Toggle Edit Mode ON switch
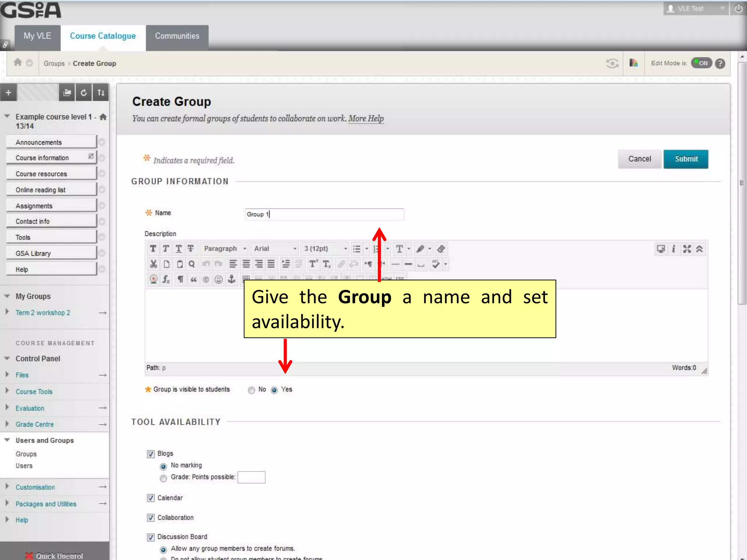The width and height of the screenshot is (747, 560). (701, 63)
